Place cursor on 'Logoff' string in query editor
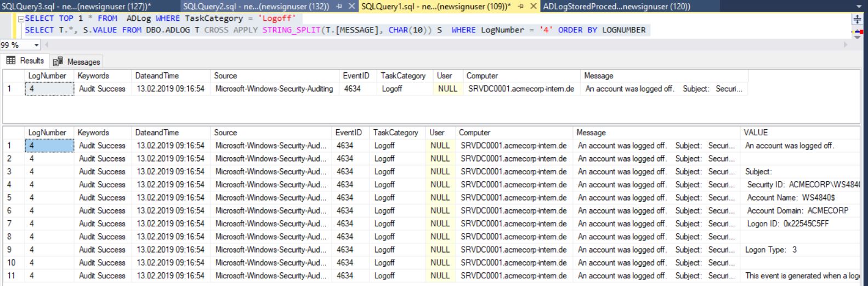This screenshot has width=868, height=286. (277, 18)
